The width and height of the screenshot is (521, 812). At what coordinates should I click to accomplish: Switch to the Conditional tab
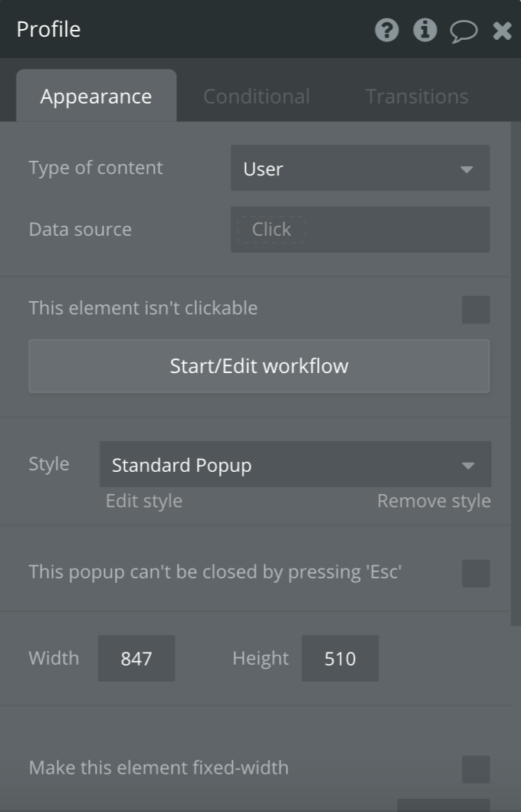[257, 97]
